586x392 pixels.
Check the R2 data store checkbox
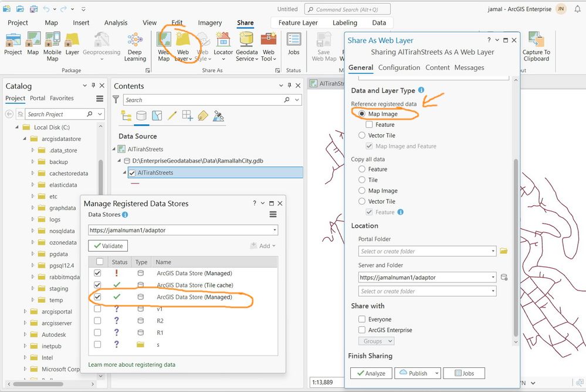pos(97,320)
